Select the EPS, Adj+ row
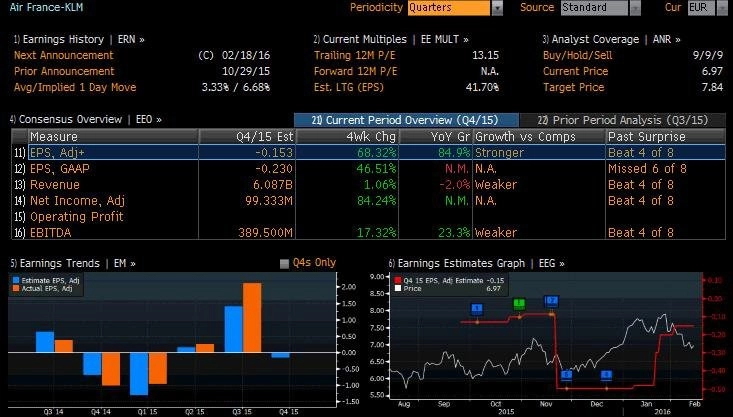This screenshot has height=417, width=733. coord(368,152)
